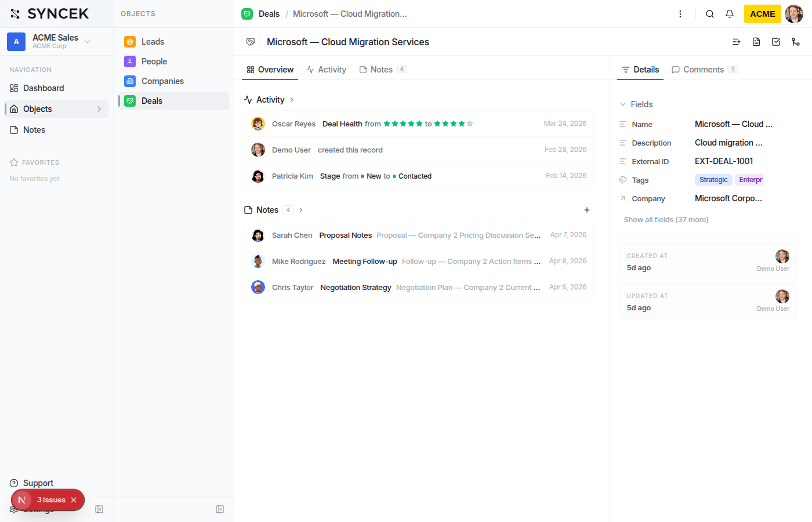Toggle the side panel icon in header

737,42
